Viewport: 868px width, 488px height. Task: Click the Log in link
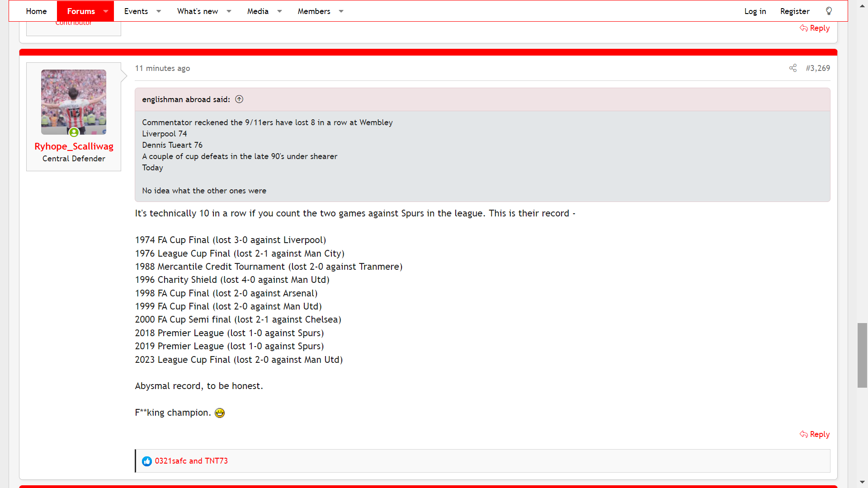755,11
